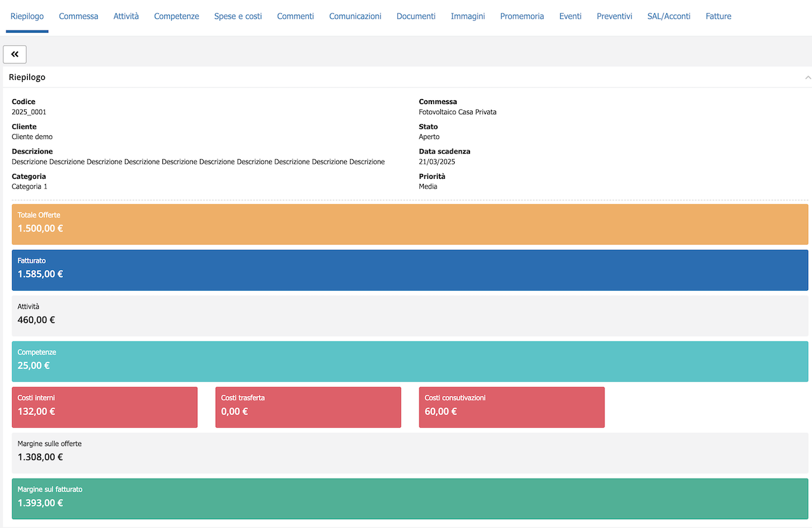812x528 pixels.
Task: Switch to the Commessa tab
Action: point(79,16)
